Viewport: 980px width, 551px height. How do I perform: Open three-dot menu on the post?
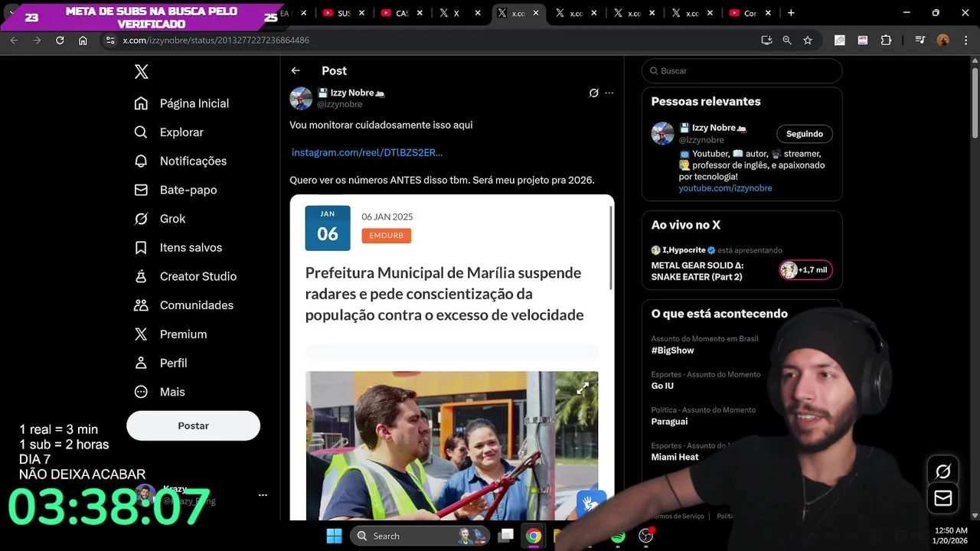click(609, 93)
